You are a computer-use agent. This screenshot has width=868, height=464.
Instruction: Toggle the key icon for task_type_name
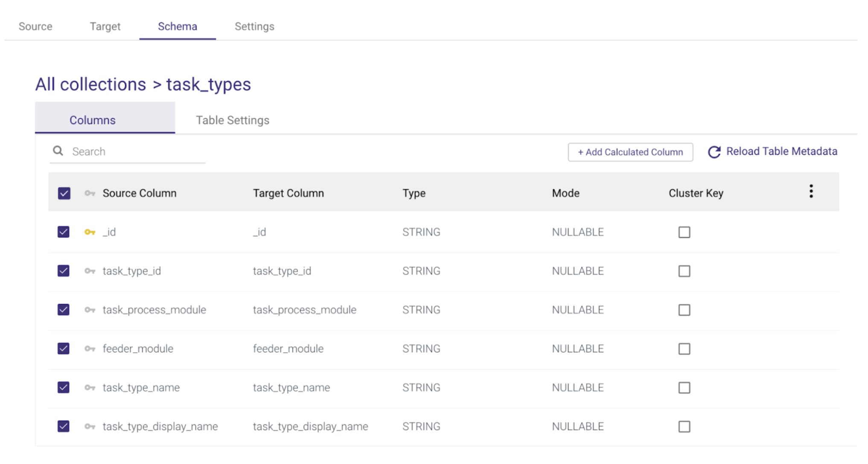(x=90, y=388)
